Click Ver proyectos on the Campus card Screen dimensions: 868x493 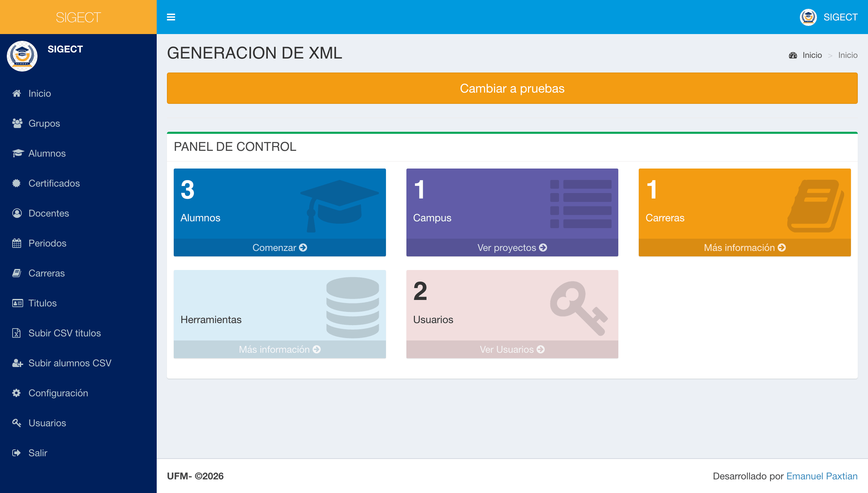512,248
